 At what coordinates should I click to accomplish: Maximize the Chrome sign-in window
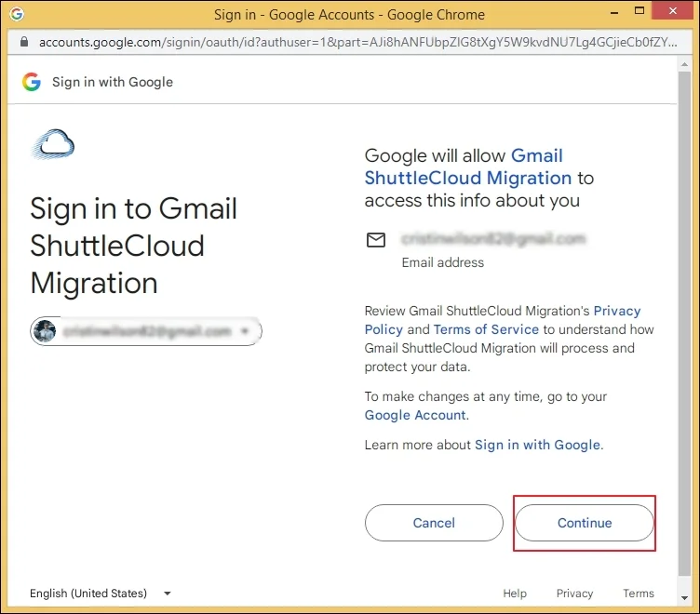click(639, 11)
